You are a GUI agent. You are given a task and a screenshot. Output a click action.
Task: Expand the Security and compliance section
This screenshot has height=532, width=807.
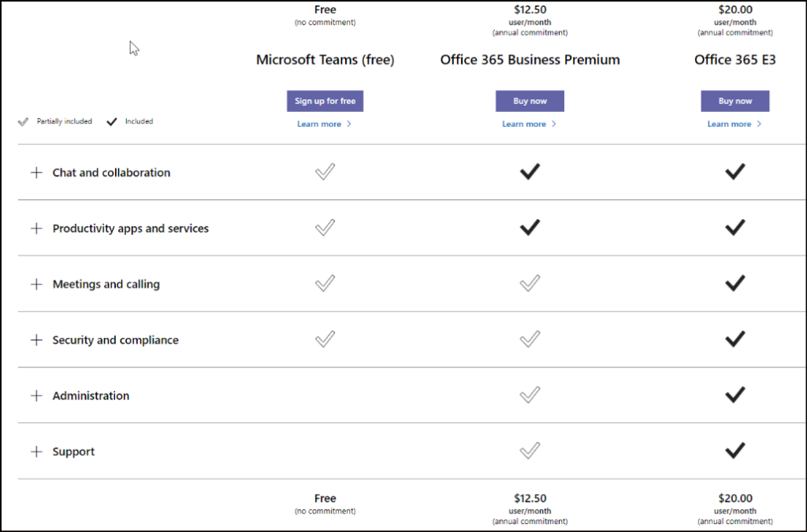[x=36, y=340]
